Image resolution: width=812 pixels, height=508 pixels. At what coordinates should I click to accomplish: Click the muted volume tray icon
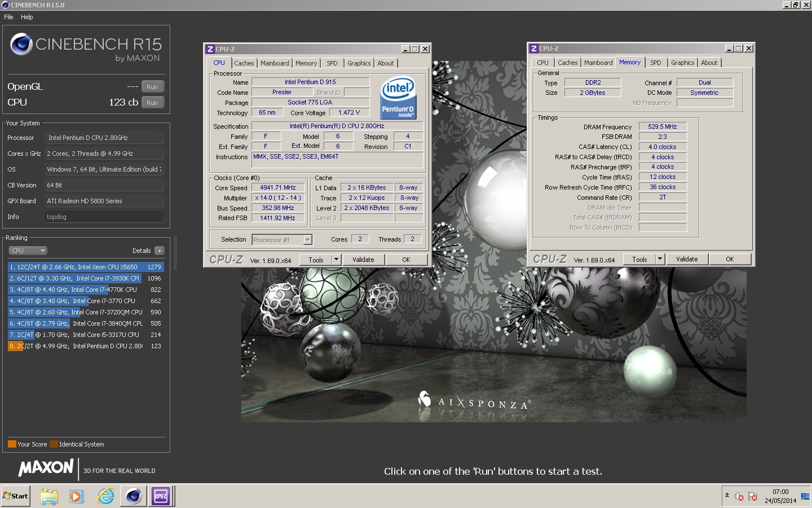[739, 496]
